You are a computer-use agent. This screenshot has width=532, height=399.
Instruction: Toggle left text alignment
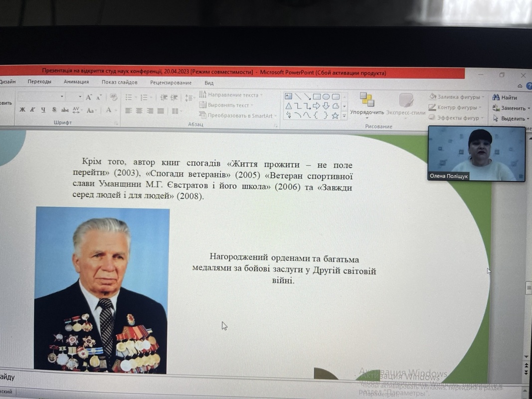tap(128, 111)
